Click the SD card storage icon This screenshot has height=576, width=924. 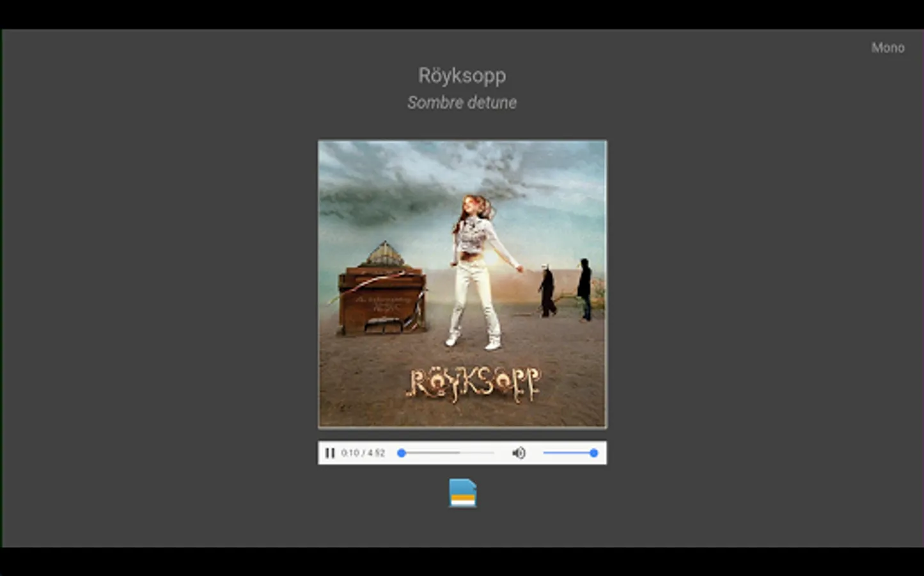pyautogui.click(x=462, y=493)
